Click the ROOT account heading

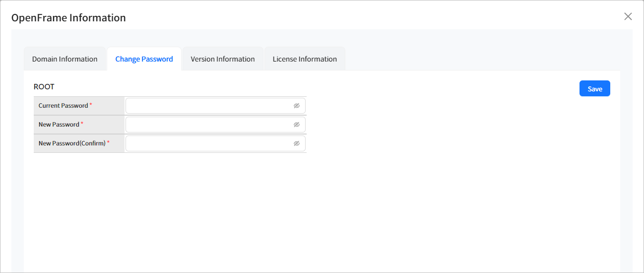click(x=44, y=86)
